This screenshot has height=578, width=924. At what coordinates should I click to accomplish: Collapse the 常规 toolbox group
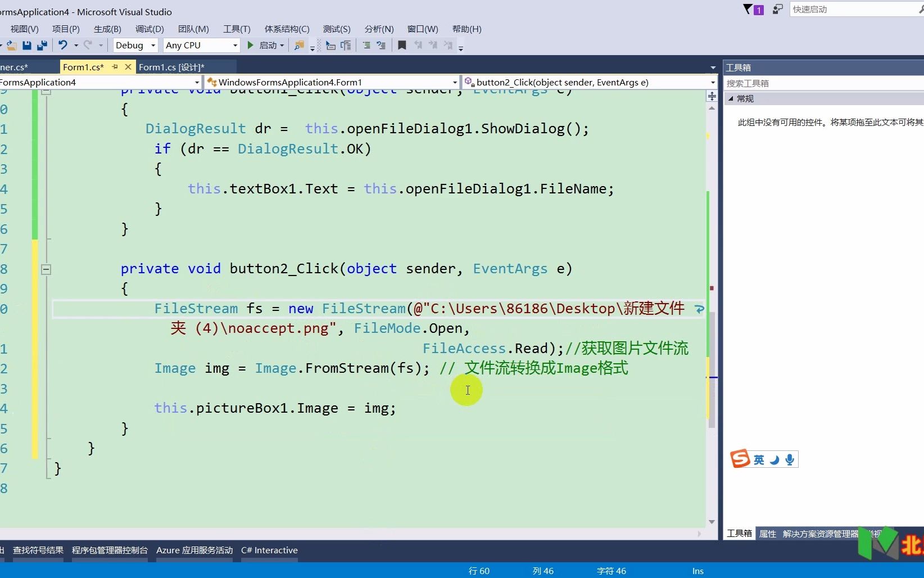[731, 98]
